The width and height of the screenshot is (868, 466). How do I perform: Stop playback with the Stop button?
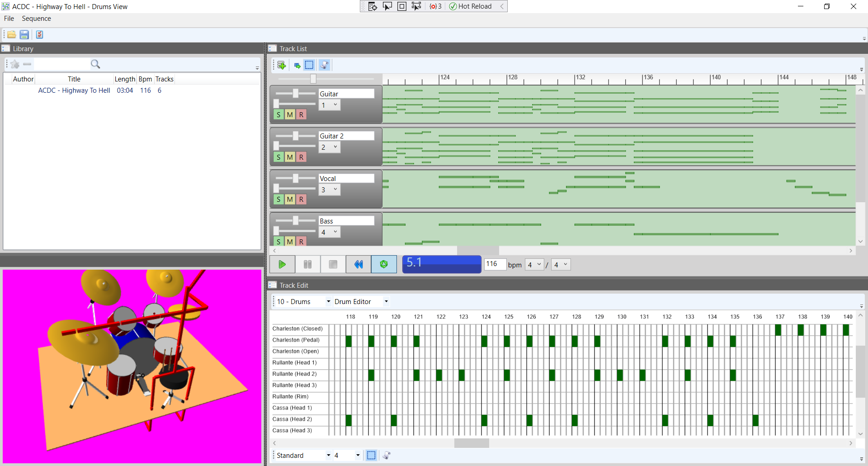(x=333, y=264)
